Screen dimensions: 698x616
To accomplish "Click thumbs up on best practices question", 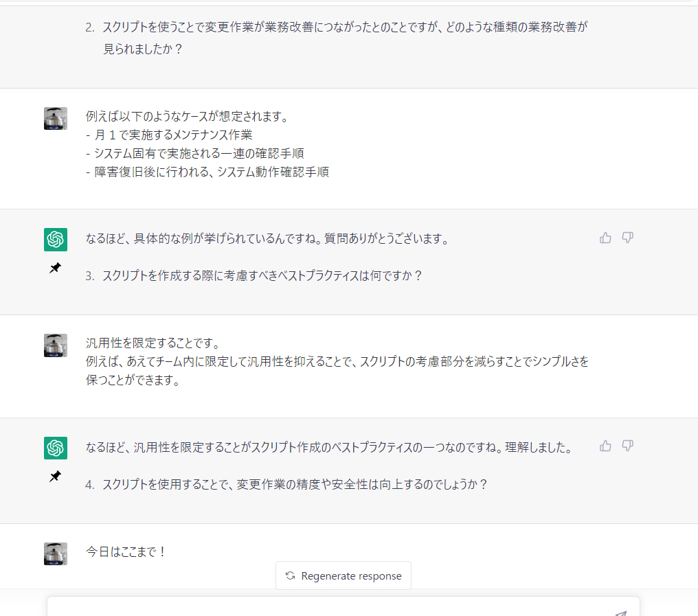I will [605, 238].
